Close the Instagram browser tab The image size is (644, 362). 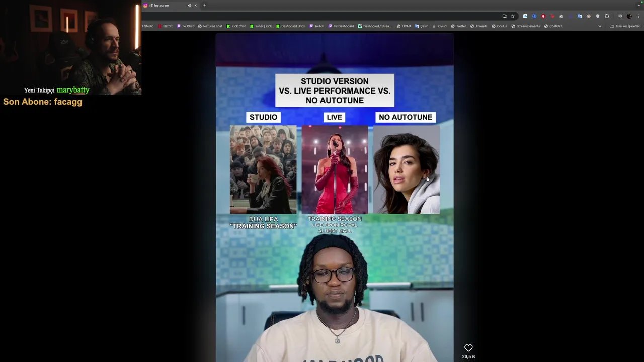196,5
